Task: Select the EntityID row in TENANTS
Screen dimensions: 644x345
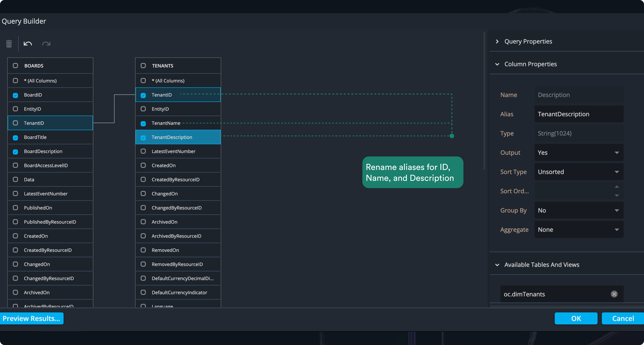Action: (178, 109)
